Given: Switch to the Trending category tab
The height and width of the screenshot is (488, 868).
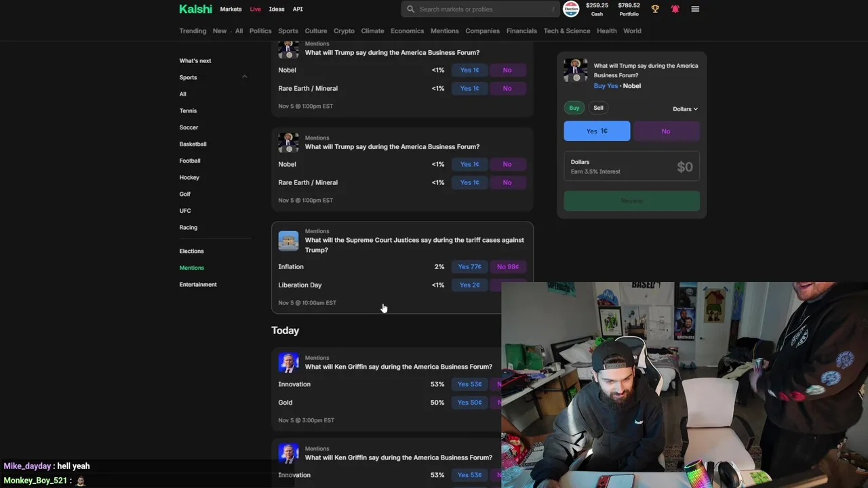Looking at the screenshot, I should tap(193, 30).
